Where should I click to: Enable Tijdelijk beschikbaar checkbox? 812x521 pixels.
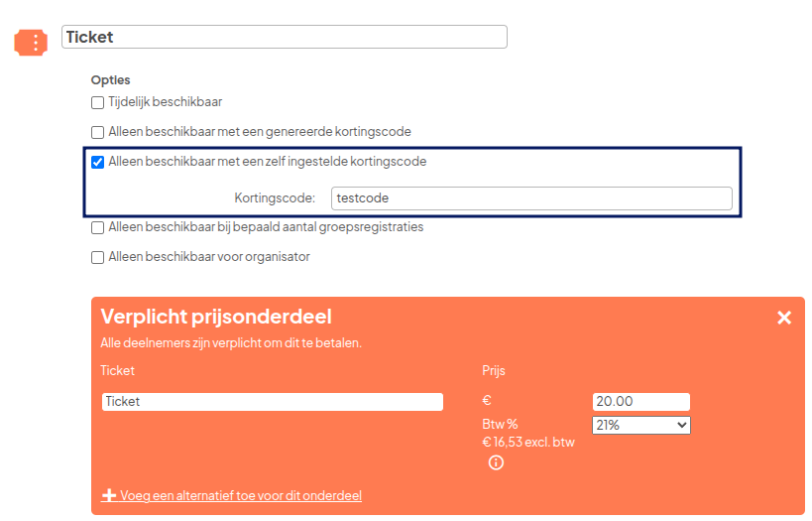pos(97,102)
